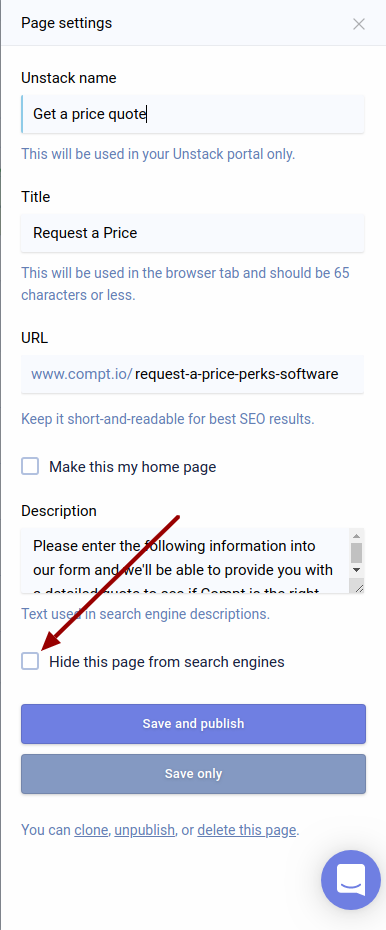
Task: Click the 'Save and publish' button
Action: click(x=193, y=724)
